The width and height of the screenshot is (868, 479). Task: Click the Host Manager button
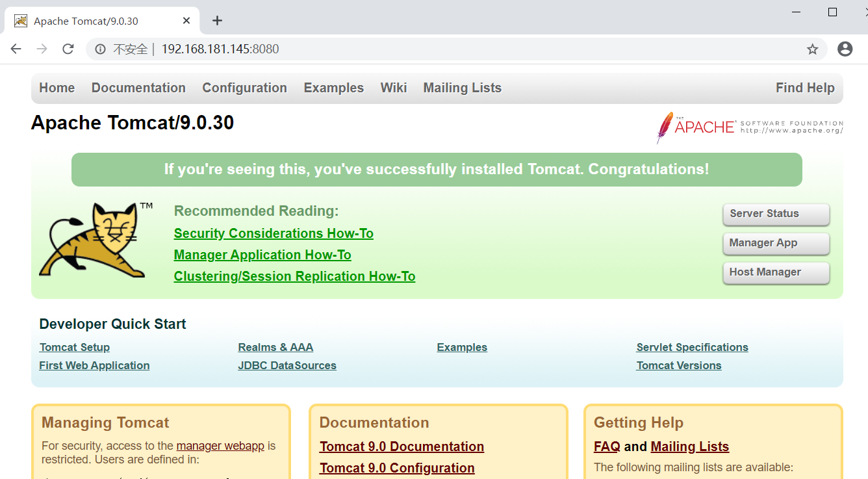(x=776, y=272)
